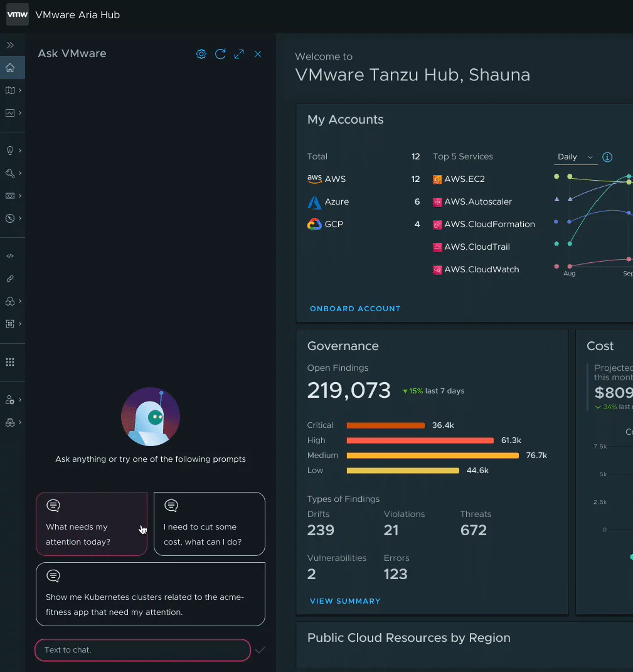The height and width of the screenshot is (672, 633).
Task: Click the GCP account row
Action: (x=363, y=225)
